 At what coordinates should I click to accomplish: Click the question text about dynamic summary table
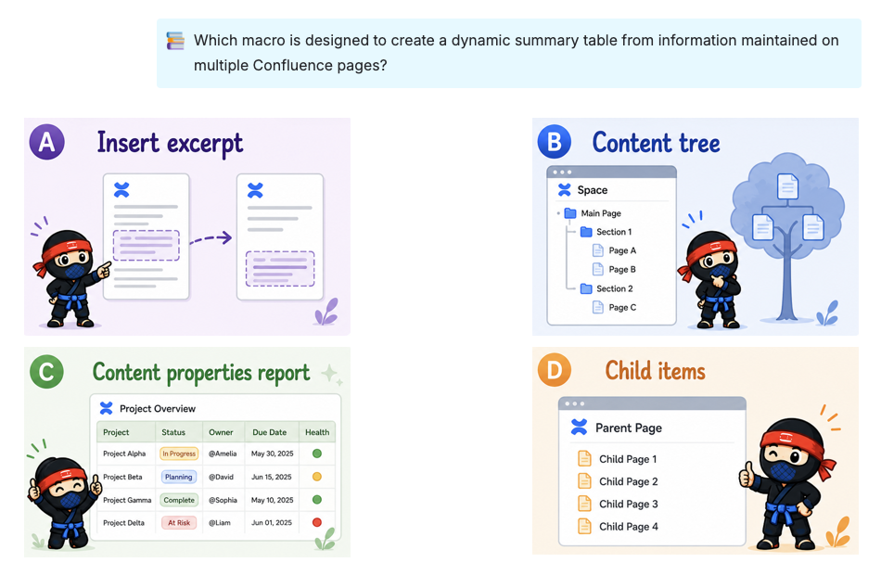[x=516, y=53]
